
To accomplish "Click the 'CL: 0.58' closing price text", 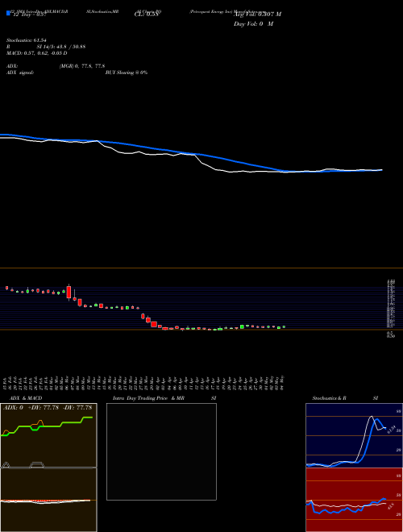I will pos(147,15).
